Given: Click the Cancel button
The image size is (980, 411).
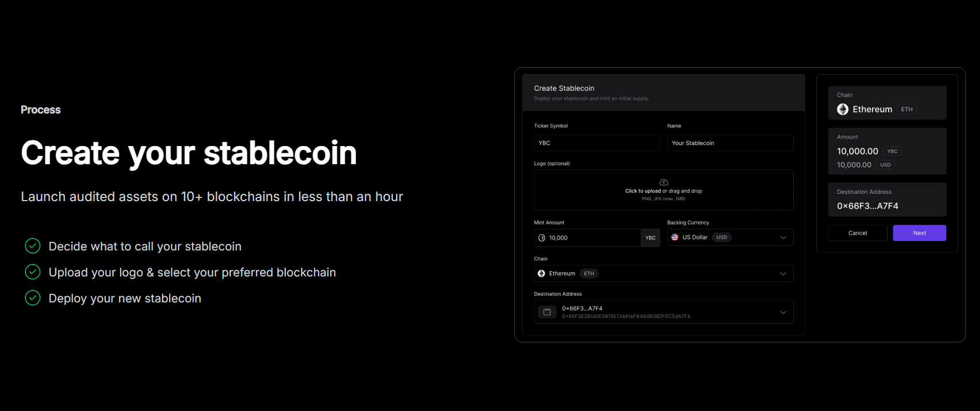Looking at the screenshot, I should pyautogui.click(x=857, y=233).
